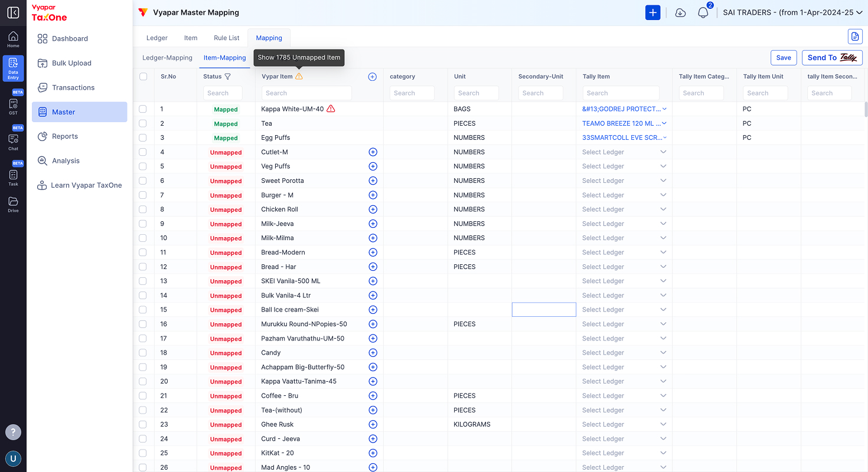Click the Vypar Item search field
Screen dimensions: 868x472
pos(306,93)
